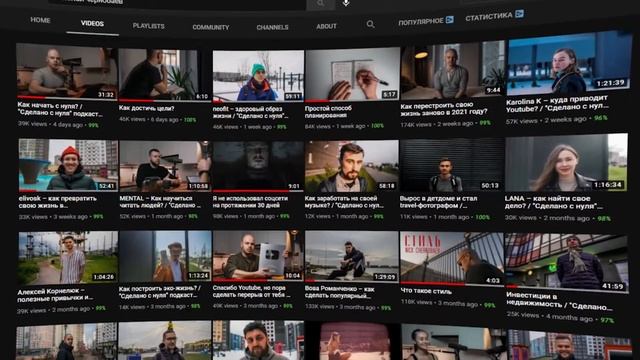Select the VIDEOS tab

pyautogui.click(x=92, y=24)
